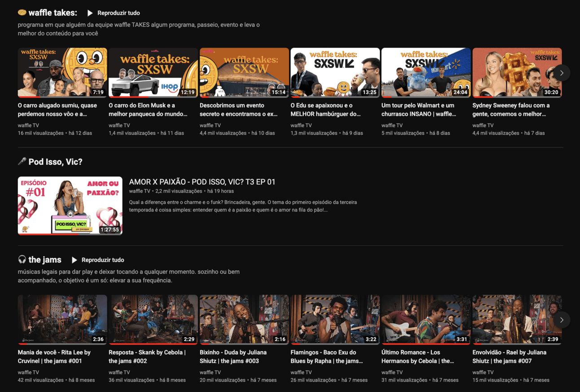Open title 'Flamingos - Baco Exu do Blues by Rapha'
Viewport: 580px width, 392px height.
pyautogui.click(x=327, y=357)
